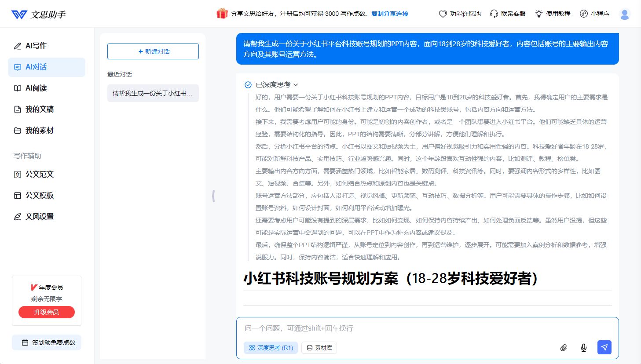
Task: Click the chat icon beside AI对话
Action: coord(18,67)
